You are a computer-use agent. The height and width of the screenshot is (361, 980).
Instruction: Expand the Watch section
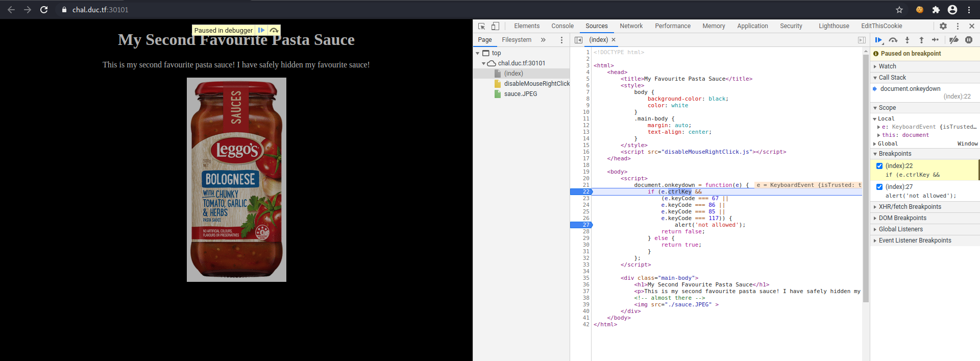pos(887,66)
